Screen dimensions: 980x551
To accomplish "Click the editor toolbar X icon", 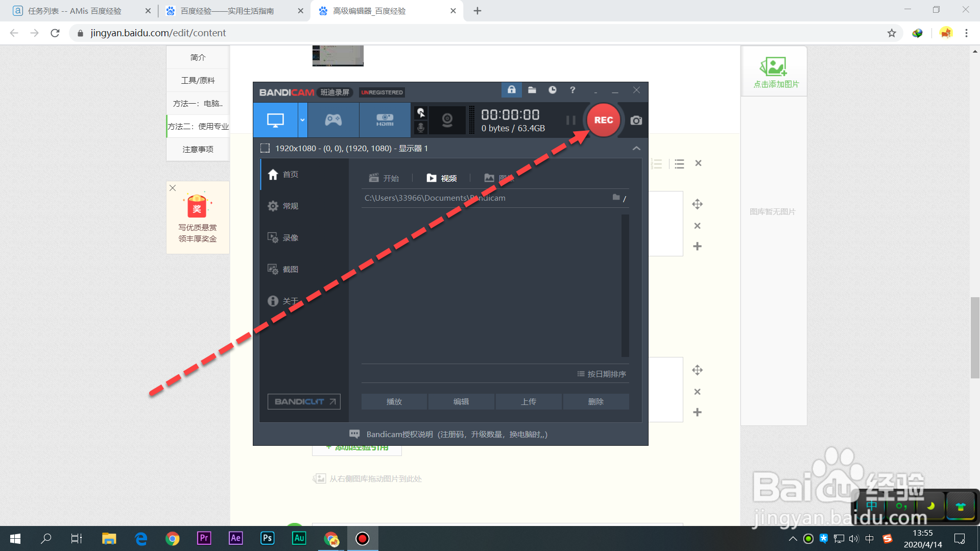I will [698, 163].
